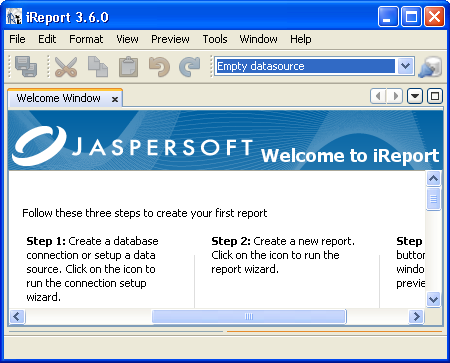Minimize the iReport window
The image size is (450, 363).
coord(388,16)
